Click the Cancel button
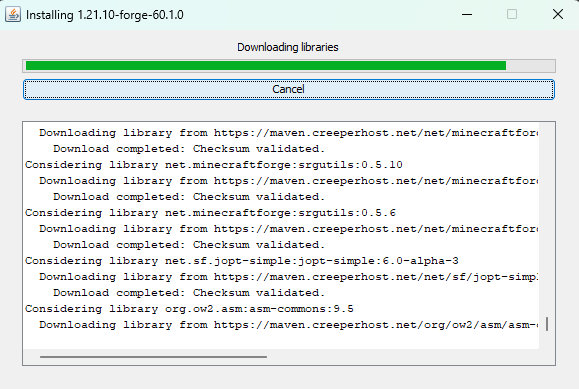The height and width of the screenshot is (389, 579). 289,89
